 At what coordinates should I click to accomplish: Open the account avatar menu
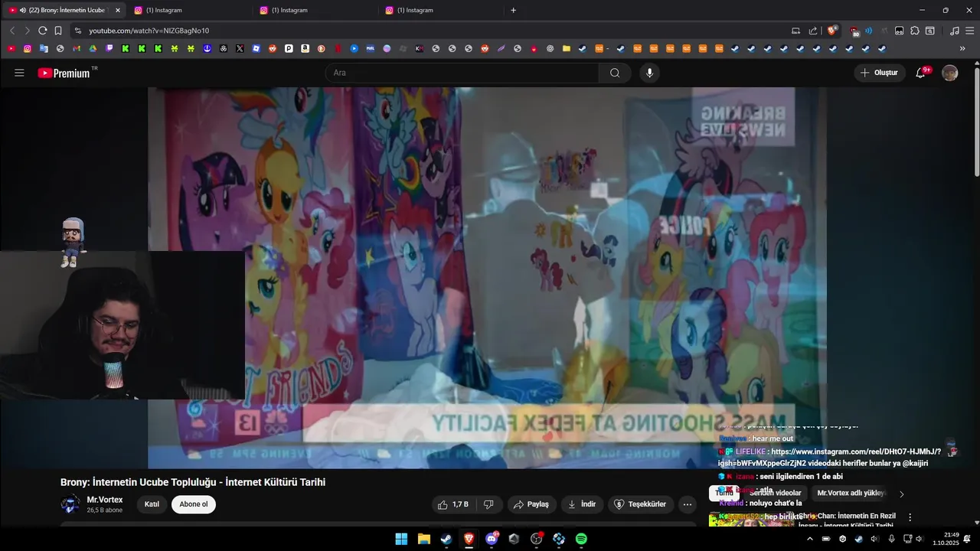[x=949, y=73]
